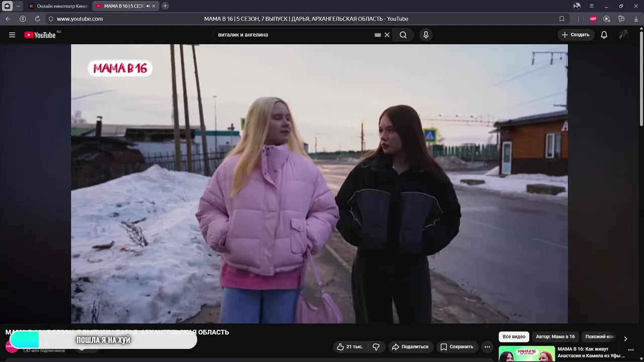Open a new browser tab

(165, 6)
